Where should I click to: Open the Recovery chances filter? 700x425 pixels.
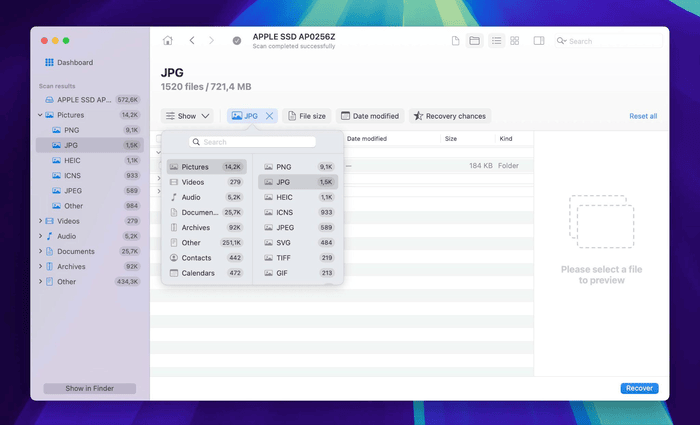pos(450,116)
